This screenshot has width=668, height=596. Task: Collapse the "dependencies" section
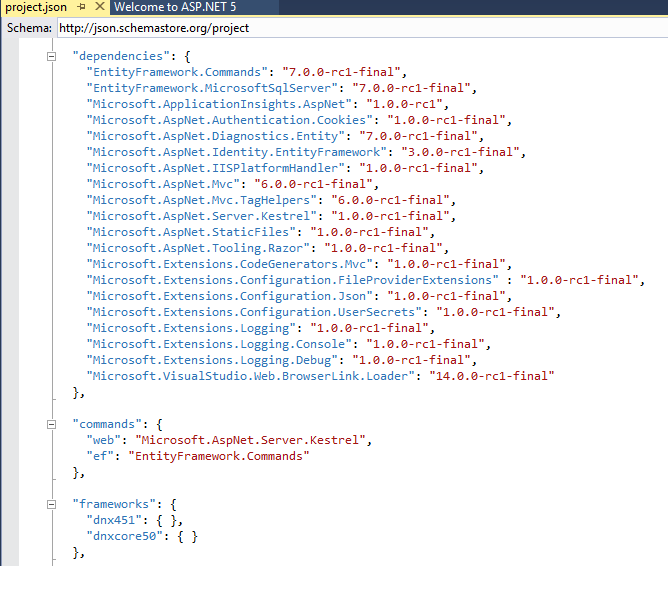click(51, 56)
